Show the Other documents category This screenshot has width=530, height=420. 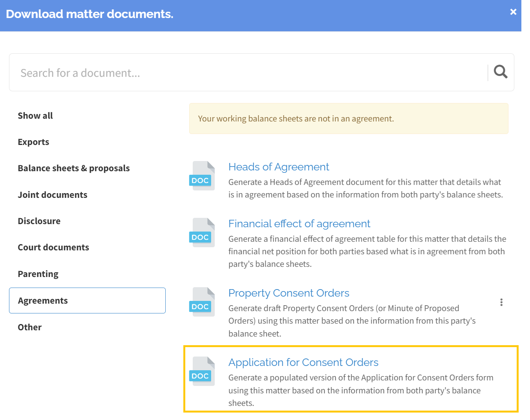pos(30,327)
